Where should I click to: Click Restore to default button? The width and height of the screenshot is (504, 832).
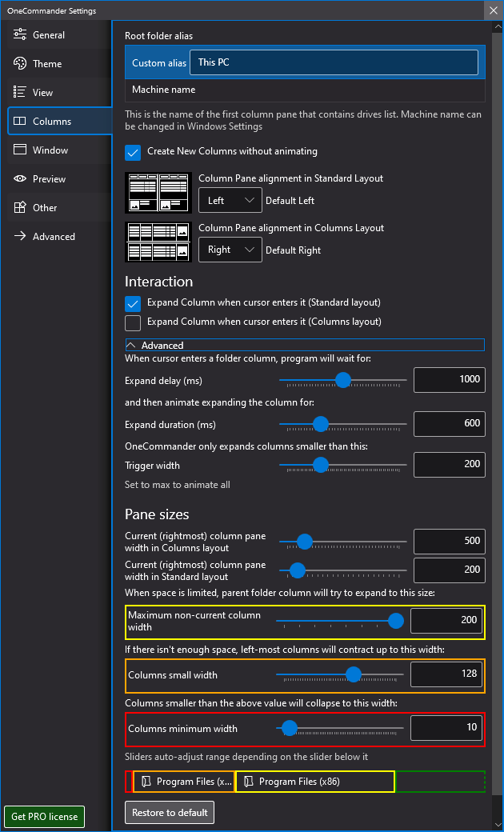170,813
